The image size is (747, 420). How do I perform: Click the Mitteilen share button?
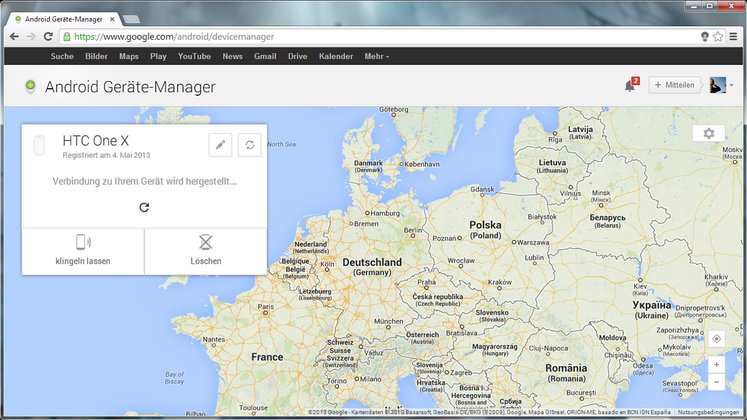click(x=675, y=85)
